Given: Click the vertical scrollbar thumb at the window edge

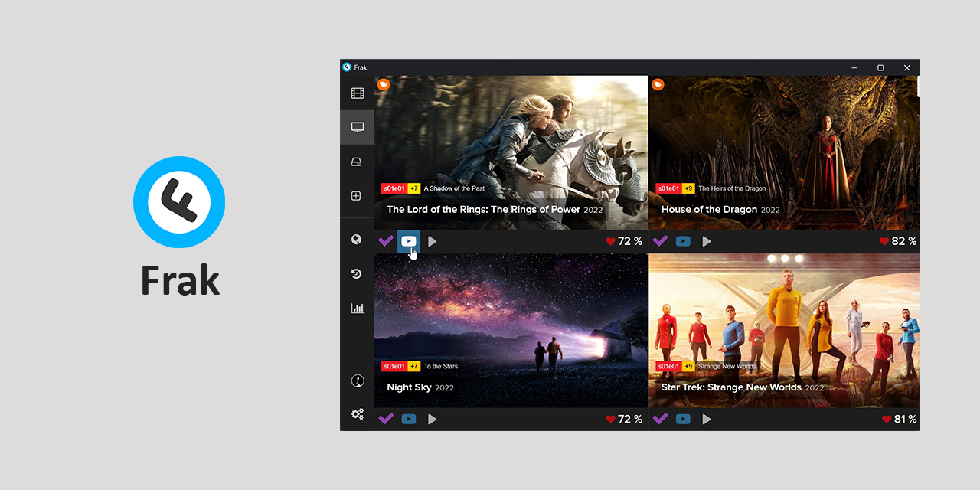Looking at the screenshot, I should pos(919,87).
